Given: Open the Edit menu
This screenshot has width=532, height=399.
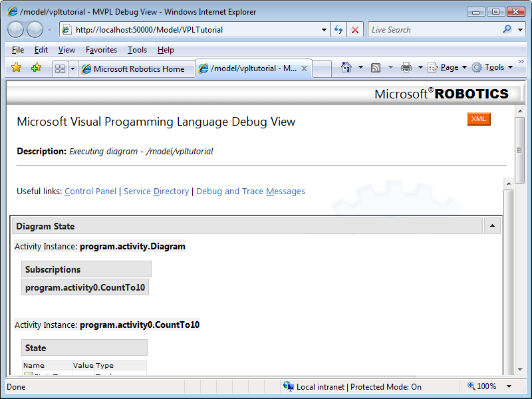Looking at the screenshot, I should coord(41,50).
